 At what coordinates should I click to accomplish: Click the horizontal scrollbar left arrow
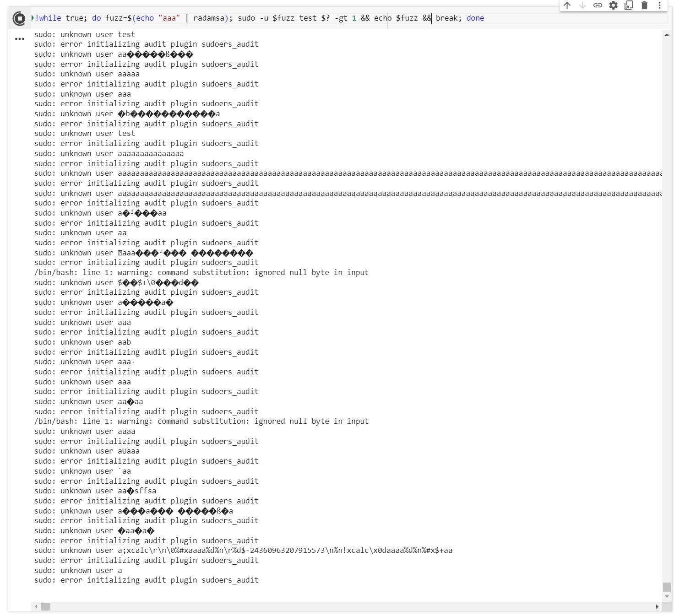(36, 606)
